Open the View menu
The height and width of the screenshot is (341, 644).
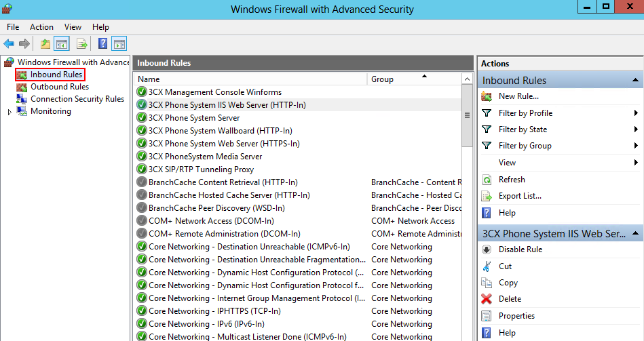tap(73, 27)
